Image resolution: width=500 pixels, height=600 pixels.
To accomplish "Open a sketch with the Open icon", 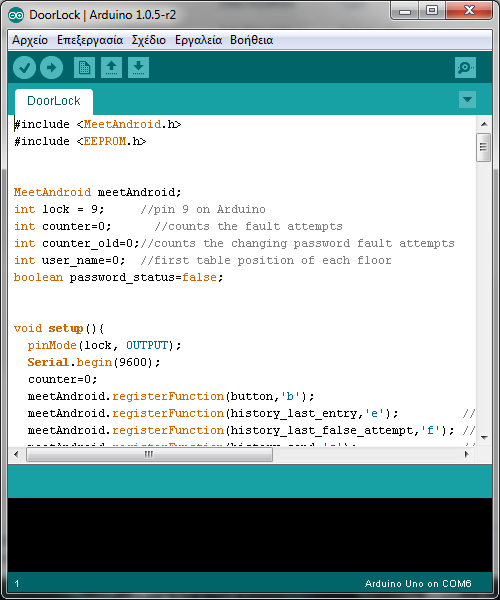I will click(x=111, y=68).
